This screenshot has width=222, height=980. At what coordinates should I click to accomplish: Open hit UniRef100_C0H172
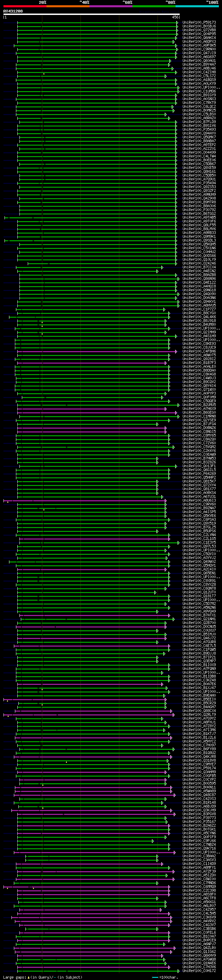pos(199,971)
